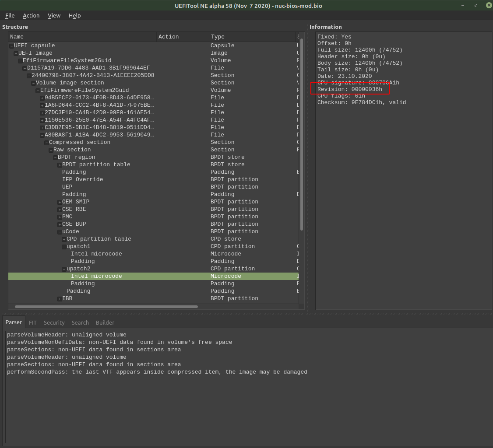493x448 pixels.
Task: Open the Action menu
Action: point(31,15)
